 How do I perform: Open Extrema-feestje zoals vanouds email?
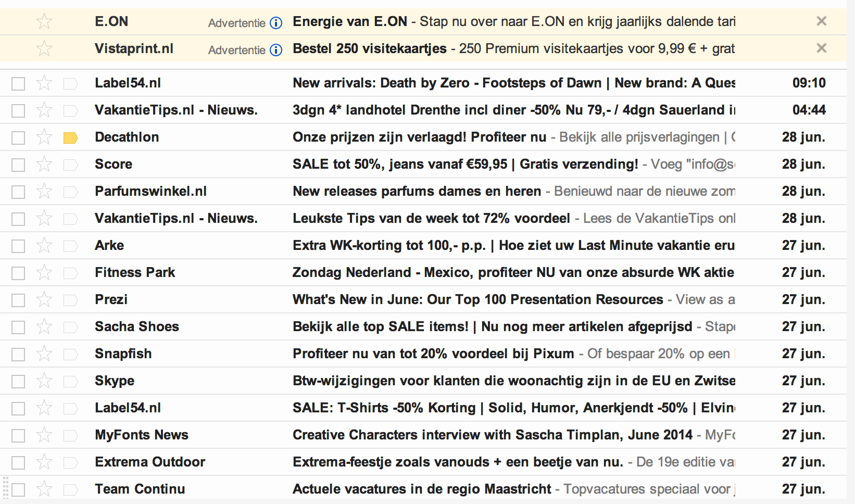(x=514, y=462)
